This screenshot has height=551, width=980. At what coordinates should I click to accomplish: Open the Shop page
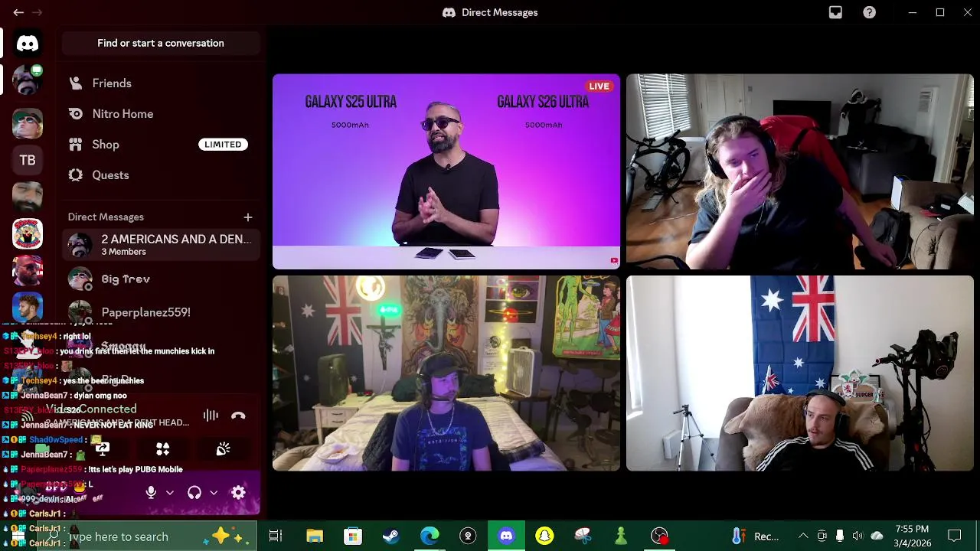pos(161,145)
